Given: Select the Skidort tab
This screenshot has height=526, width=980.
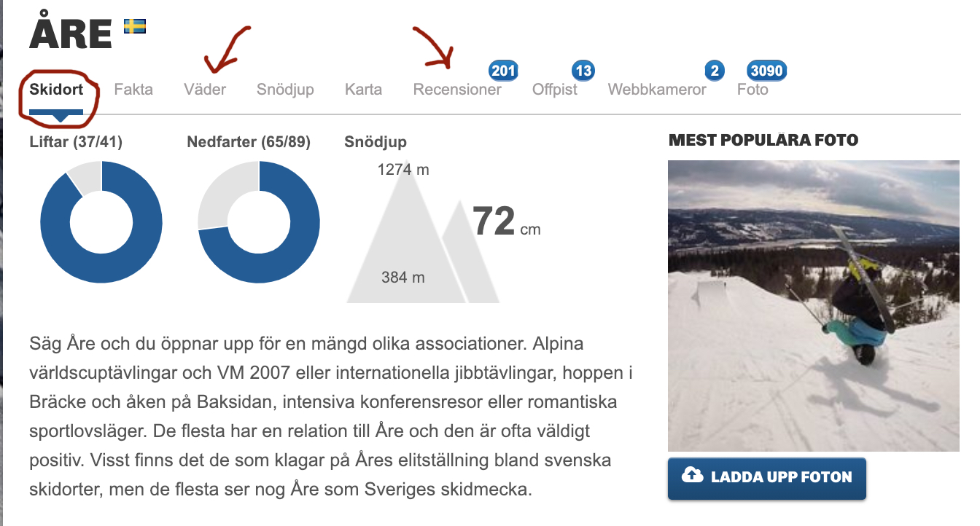Looking at the screenshot, I should 56,90.
